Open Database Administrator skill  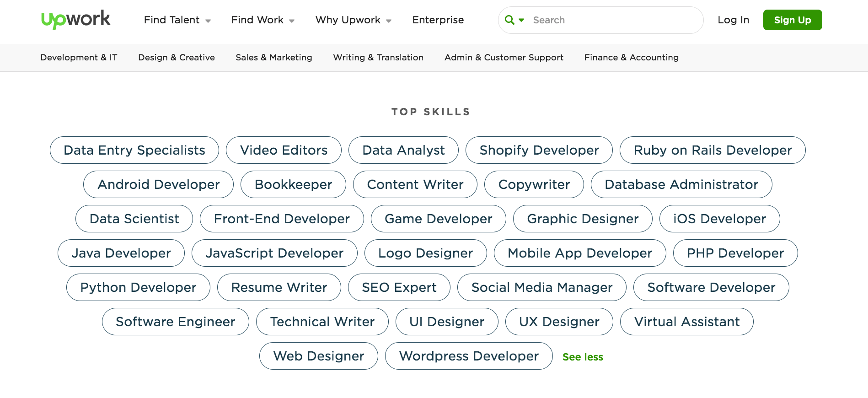coord(681,184)
